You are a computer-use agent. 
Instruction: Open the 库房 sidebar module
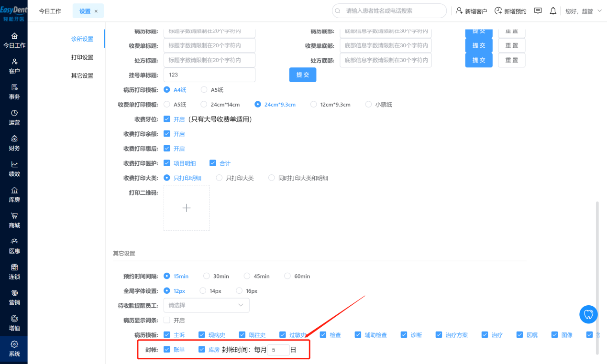14,195
